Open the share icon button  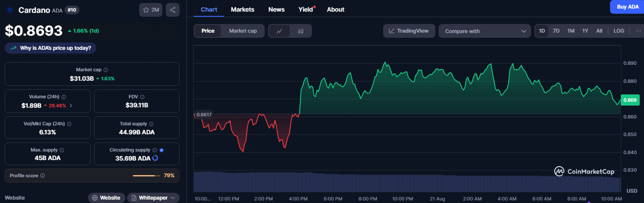172,9
